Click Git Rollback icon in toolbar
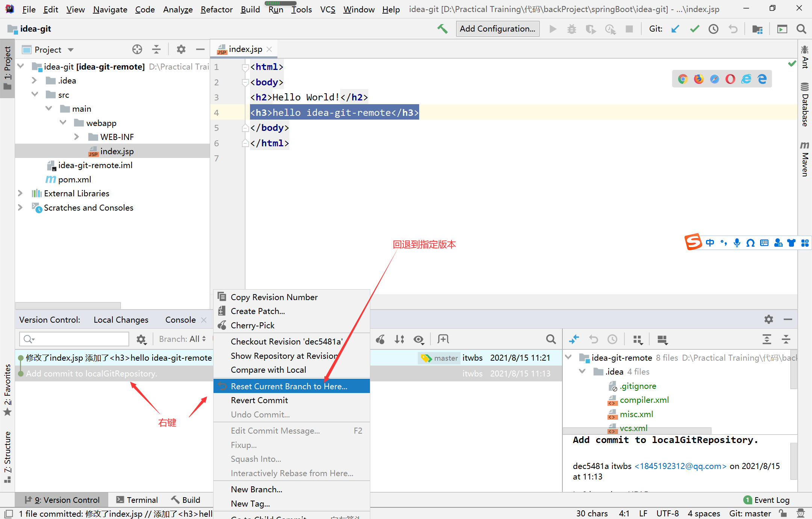 click(x=733, y=29)
